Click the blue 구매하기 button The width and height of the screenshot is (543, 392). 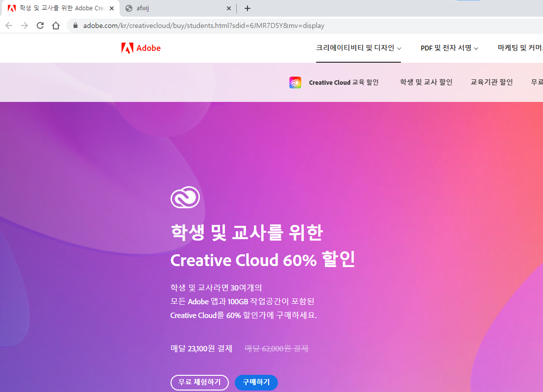256,382
